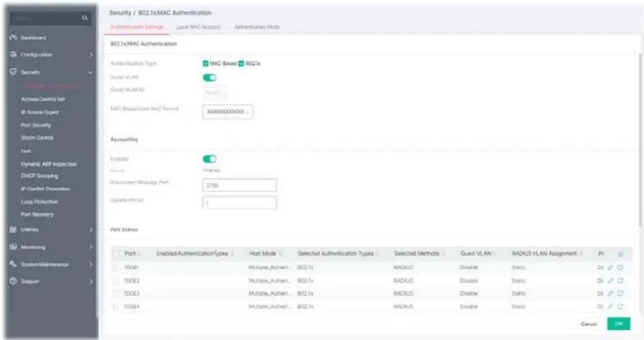Tick the checkbox for port 10GE3
This screenshot has height=340, width=644.
coord(116,294)
